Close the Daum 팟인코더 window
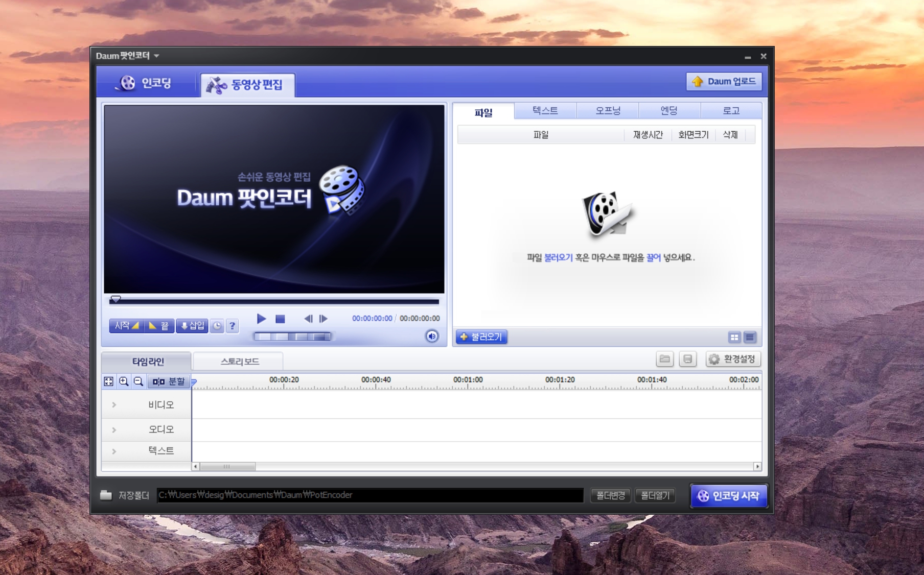Viewport: 924px width, 575px height. tap(764, 56)
